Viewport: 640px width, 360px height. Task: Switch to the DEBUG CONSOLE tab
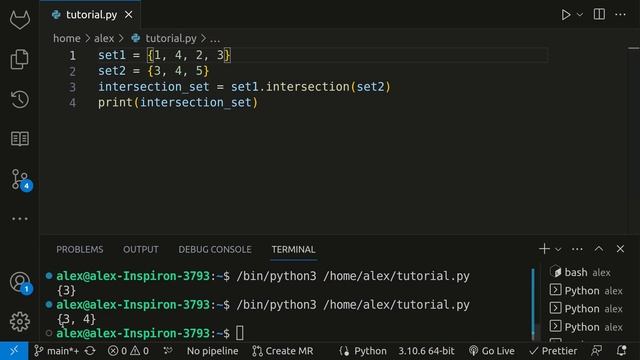215,249
